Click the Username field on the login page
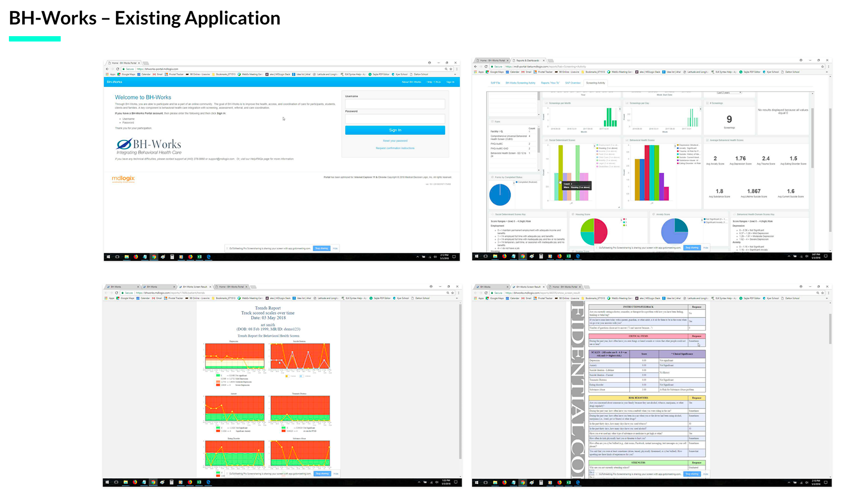Image resolution: width=857 pixels, height=504 pixels. [395, 104]
